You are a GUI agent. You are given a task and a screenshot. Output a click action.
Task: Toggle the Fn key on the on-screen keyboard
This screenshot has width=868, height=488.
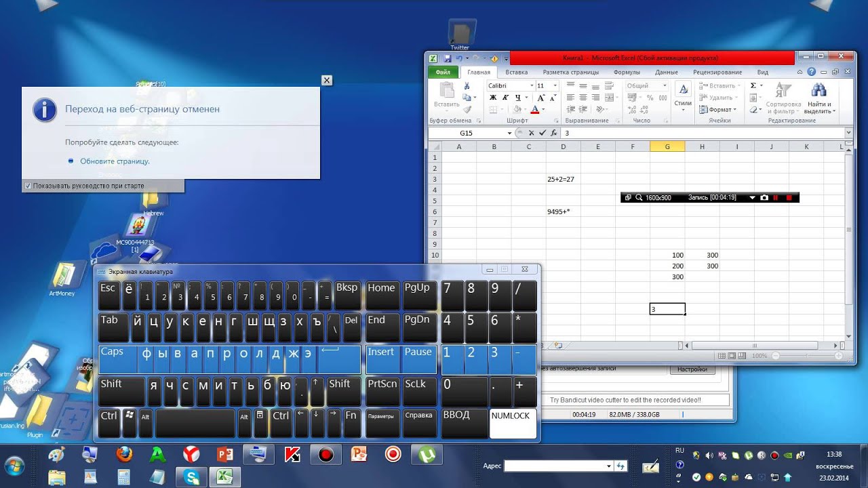351,423
